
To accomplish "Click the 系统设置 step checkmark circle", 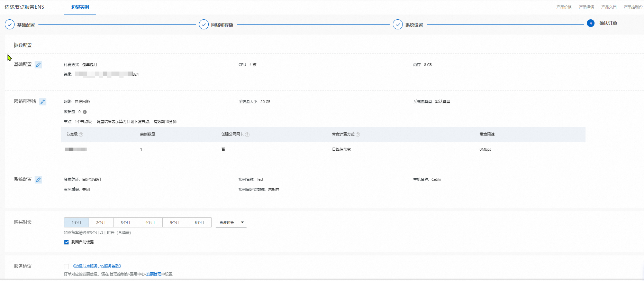I will tap(398, 25).
